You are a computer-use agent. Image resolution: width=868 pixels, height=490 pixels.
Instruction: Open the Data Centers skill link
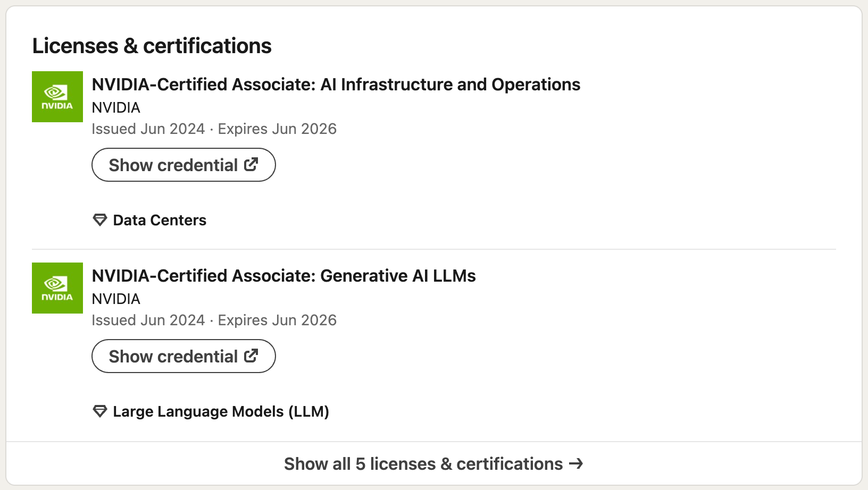pyautogui.click(x=160, y=220)
